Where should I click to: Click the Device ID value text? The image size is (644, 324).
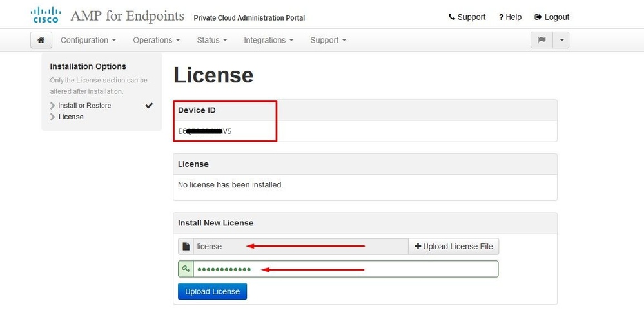[205, 131]
